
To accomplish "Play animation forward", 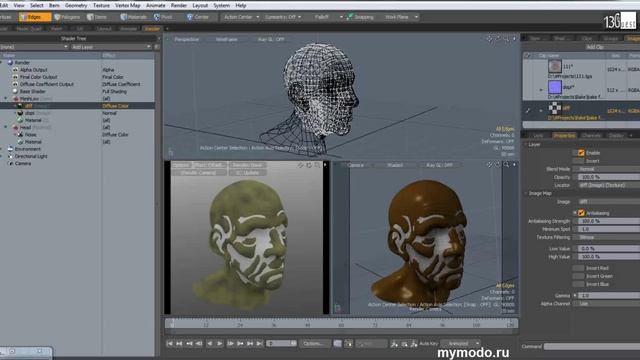I will point(220,344).
